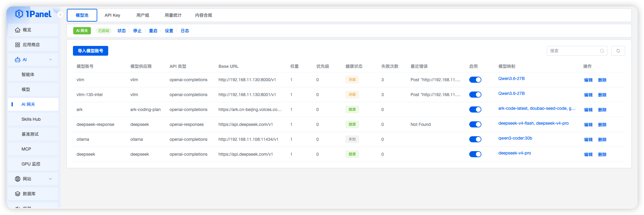
Task: Open GPU 监控 in the sidebar
Action: pos(33,164)
